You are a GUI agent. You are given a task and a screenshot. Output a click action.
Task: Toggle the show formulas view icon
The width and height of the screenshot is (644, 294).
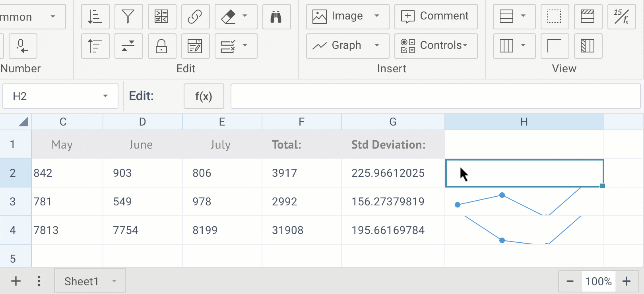[x=621, y=17]
